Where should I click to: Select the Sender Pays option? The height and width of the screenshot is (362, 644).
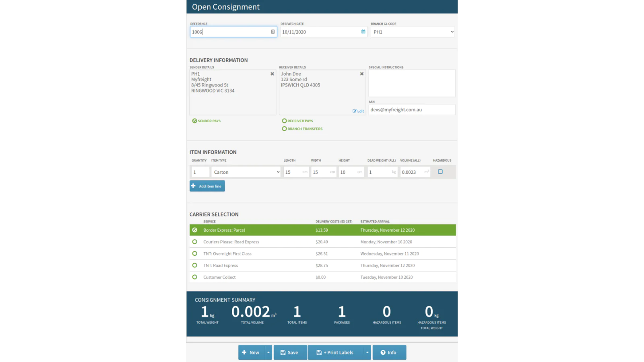pos(206,121)
